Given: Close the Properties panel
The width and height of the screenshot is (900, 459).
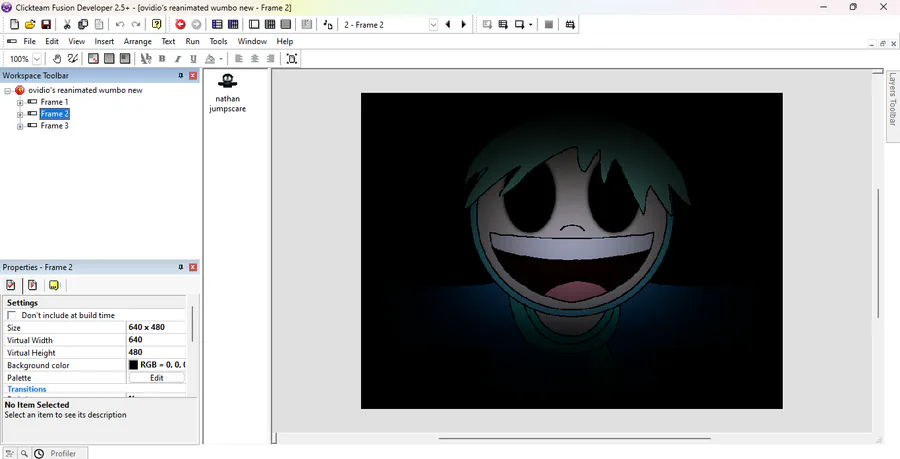Looking at the screenshot, I should click(x=193, y=267).
